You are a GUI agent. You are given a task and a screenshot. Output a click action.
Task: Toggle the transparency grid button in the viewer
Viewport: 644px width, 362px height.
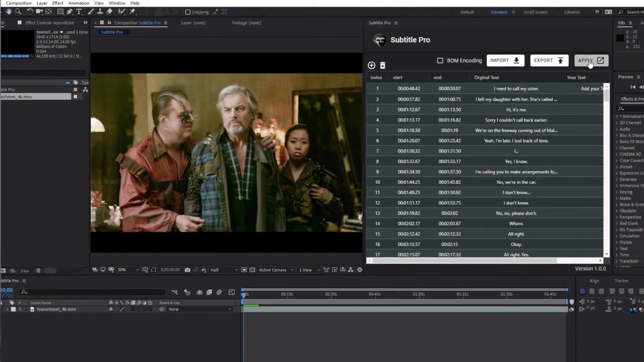tap(252, 270)
